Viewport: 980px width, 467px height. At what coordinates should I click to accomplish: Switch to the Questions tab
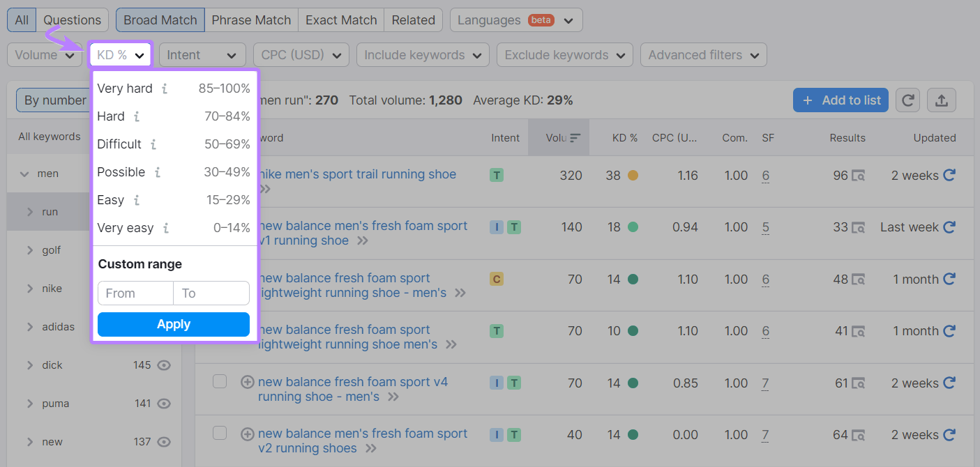[x=72, y=20]
